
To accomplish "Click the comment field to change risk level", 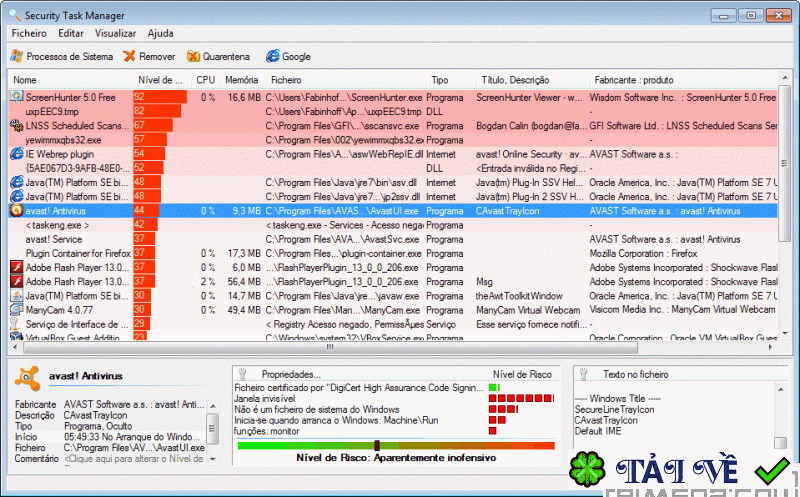I will [x=134, y=459].
